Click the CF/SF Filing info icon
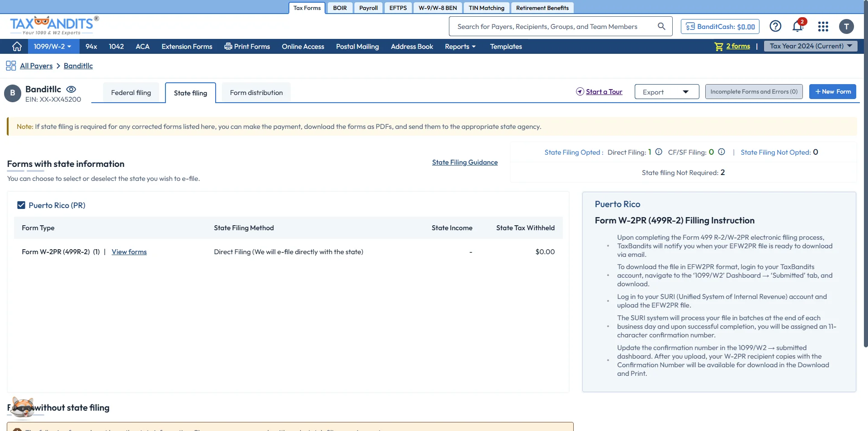This screenshot has width=868, height=431. point(722,152)
